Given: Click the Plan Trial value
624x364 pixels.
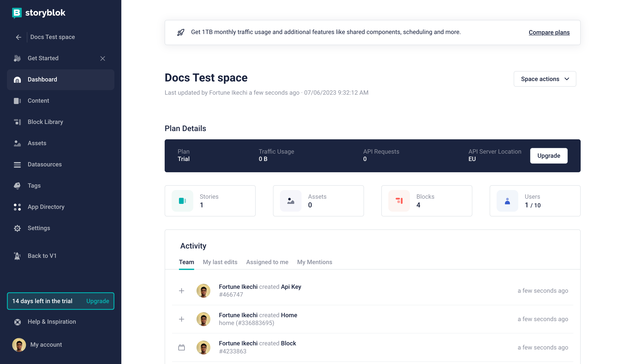Looking at the screenshot, I should (x=184, y=159).
